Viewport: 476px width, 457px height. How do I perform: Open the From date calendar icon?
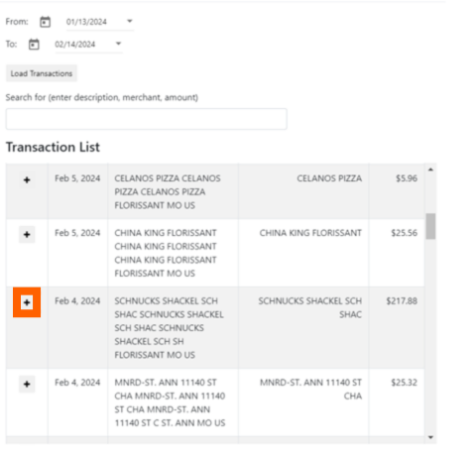(x=45, y=22)
